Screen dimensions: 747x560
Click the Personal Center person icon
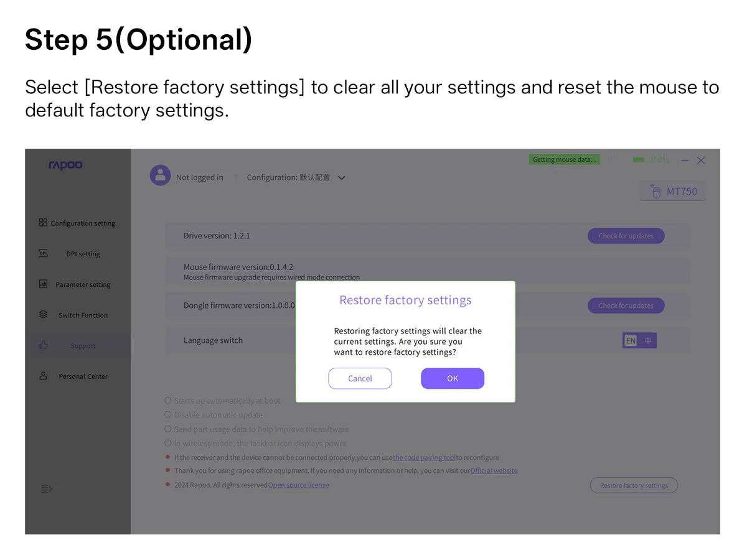pos(43,376)
